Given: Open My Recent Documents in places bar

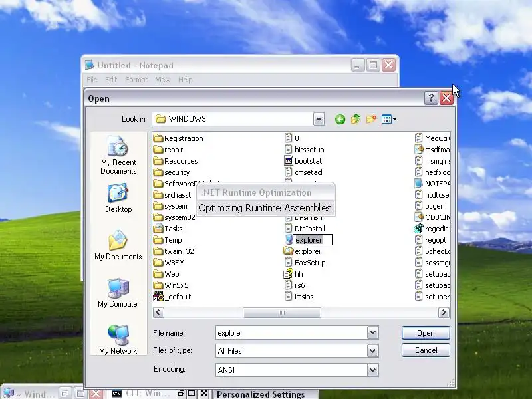Looking at the screenshot, I should (x=118, y=155).
